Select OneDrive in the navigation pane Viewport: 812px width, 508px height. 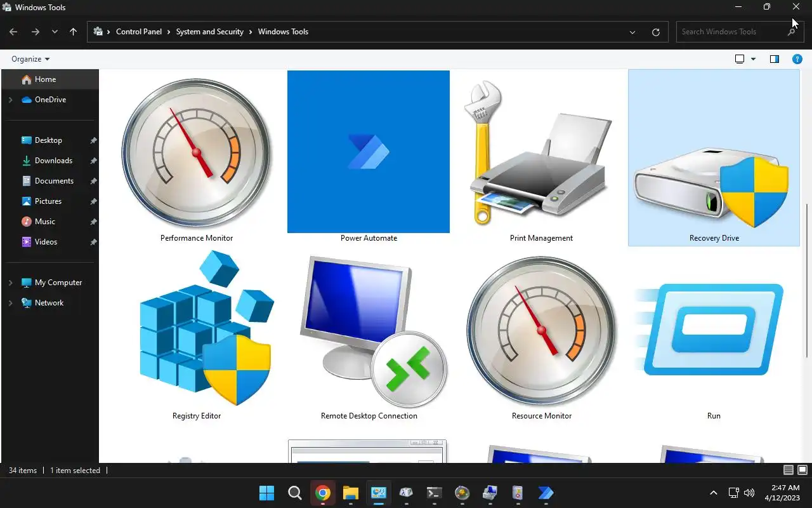point(50,100)
